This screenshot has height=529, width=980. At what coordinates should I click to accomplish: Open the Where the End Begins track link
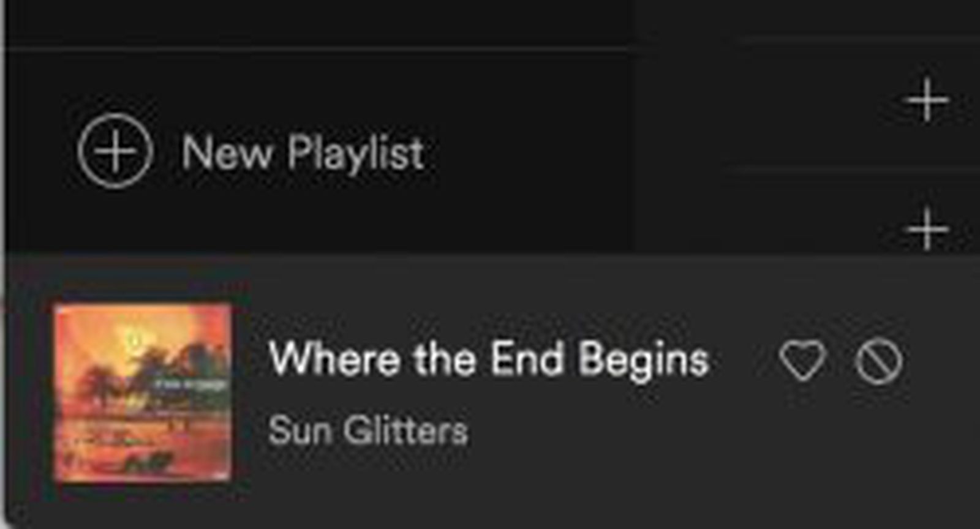490,360
